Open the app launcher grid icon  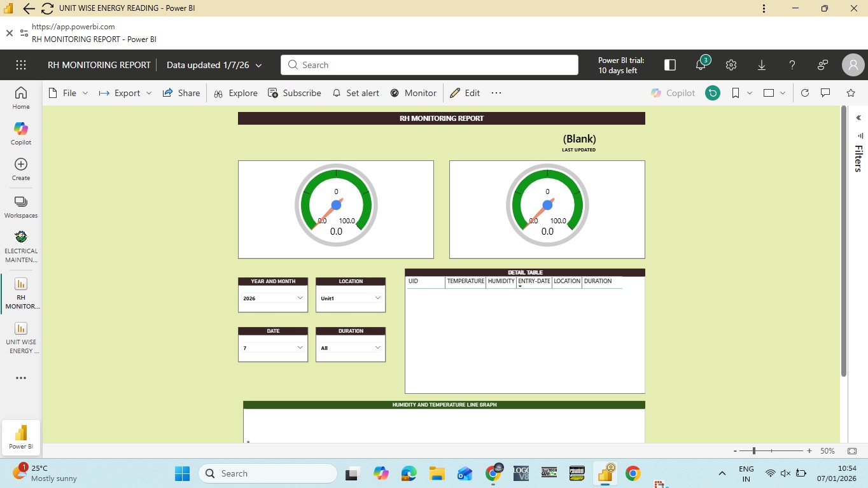click(x=21, y=65)
